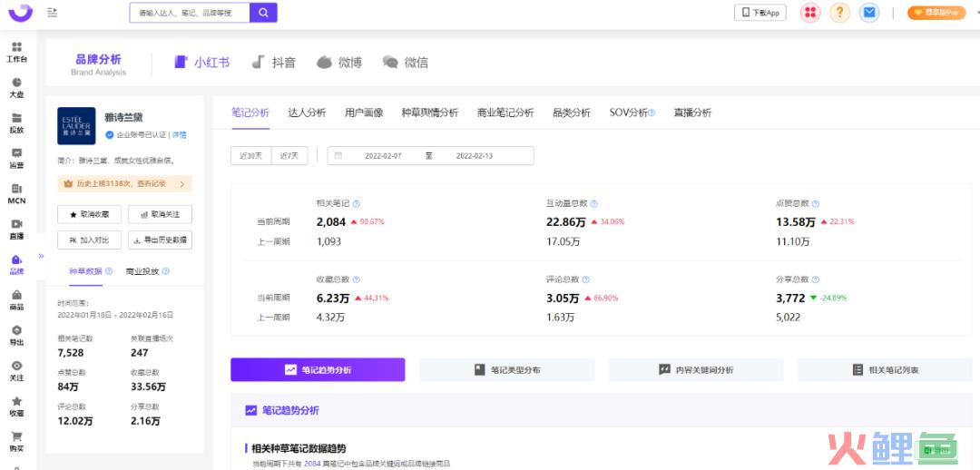Switch platform to 微信
The image size is (980, 470).
click(x=406, y=62)
